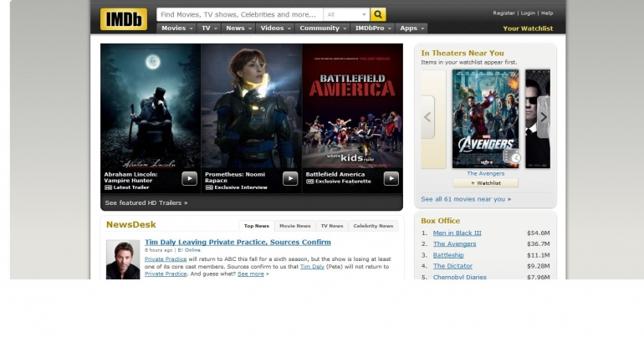The width and height of the screenshot is (644, 343).
Task: Open The Dictator box office link
Action: pyautogui.click(x=452, y=266)
